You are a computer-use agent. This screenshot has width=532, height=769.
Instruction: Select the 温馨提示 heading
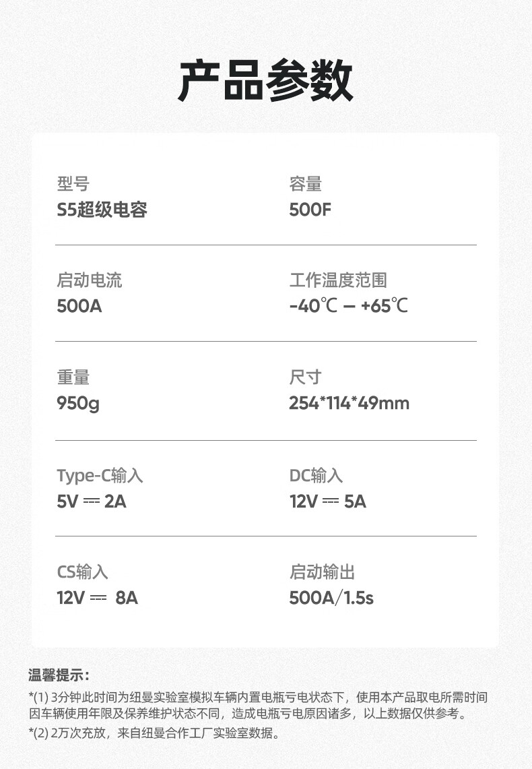(x=59, y=675)
